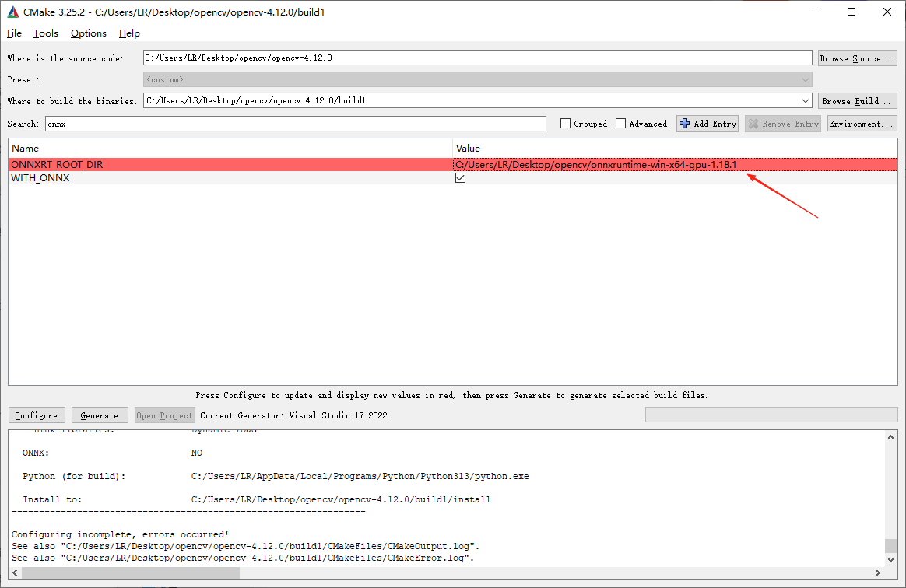Click the vertical scrollbar thumb in the output log
This screenshot has height=588, width=906.
[891, 546]
